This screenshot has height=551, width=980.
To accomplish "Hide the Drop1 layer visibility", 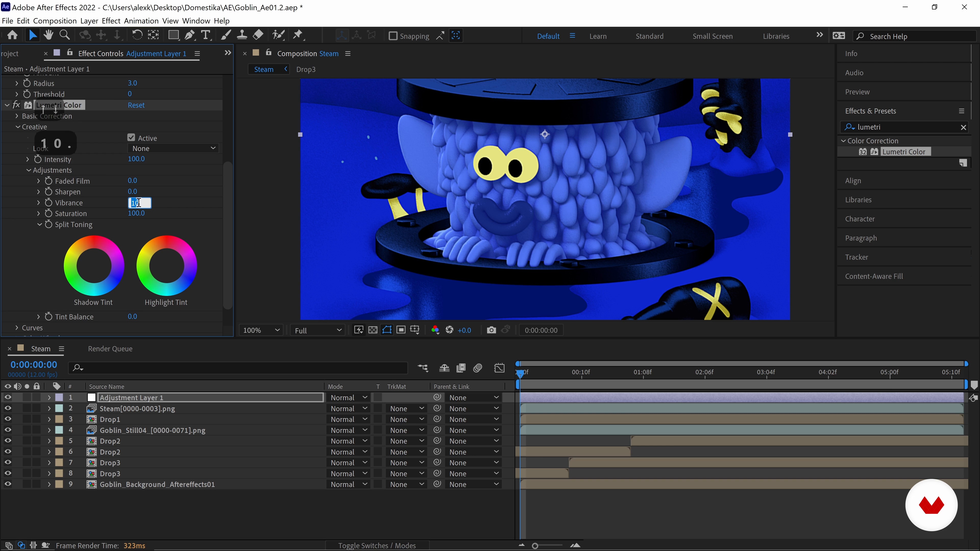I will pyautogui.click(x=8, y=419).
